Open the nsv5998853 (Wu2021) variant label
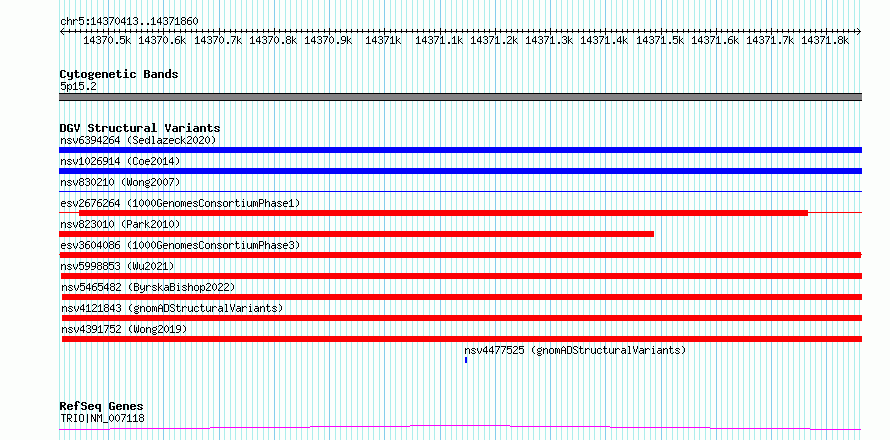The height and width of the screenshot is (440, 890). [x=117, y=266]
